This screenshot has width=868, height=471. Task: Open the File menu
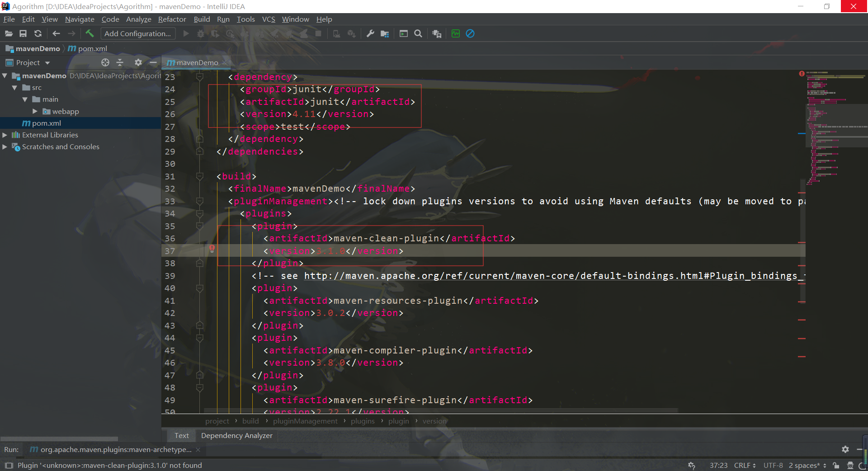(x=9, y=19)
